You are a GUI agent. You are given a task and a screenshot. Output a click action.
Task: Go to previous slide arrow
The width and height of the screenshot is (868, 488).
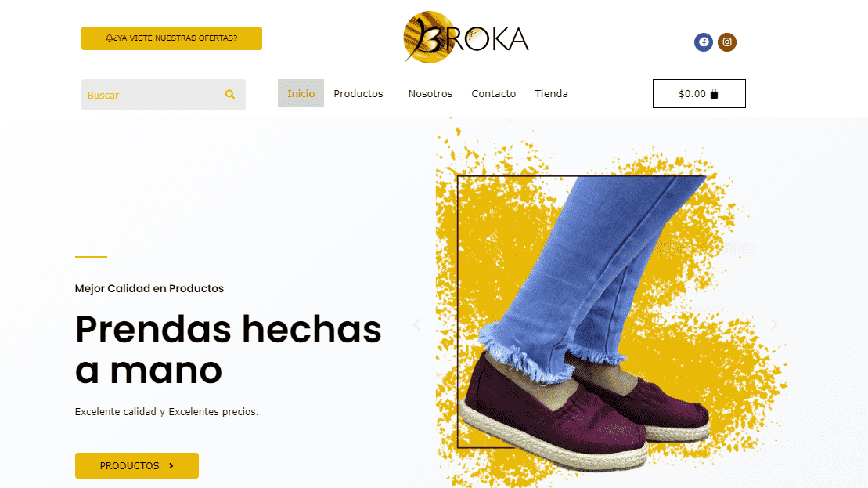pos(417,324)
